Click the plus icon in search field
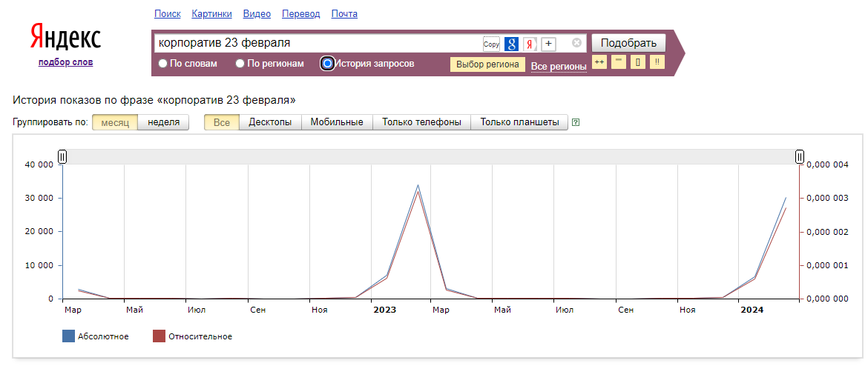 tap(548, 44)
